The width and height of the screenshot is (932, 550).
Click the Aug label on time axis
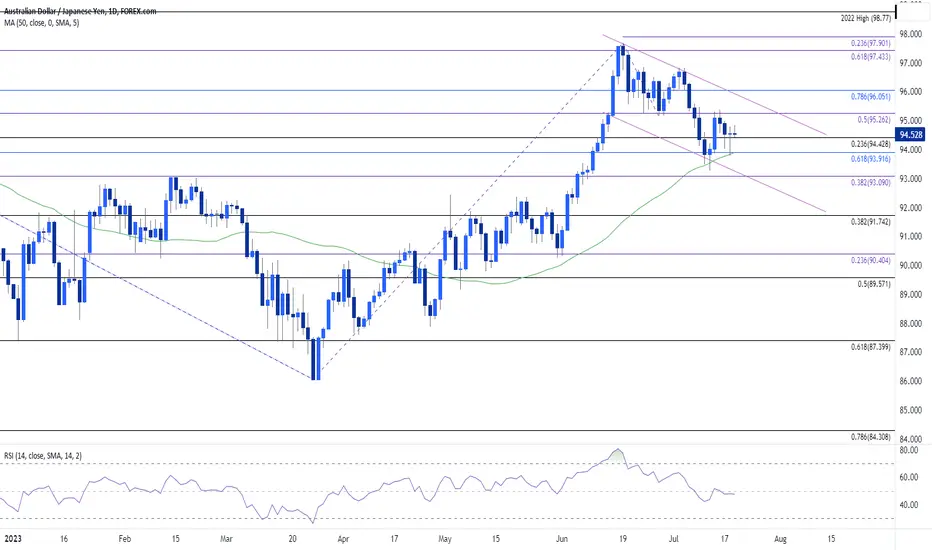[x=780, y=539]
